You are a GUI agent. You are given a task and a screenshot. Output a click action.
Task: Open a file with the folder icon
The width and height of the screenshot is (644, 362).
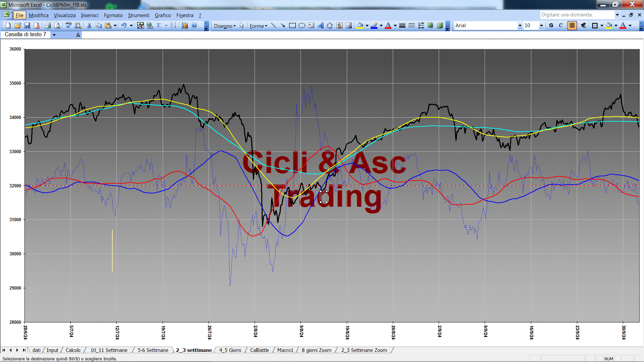coord(18,25)
